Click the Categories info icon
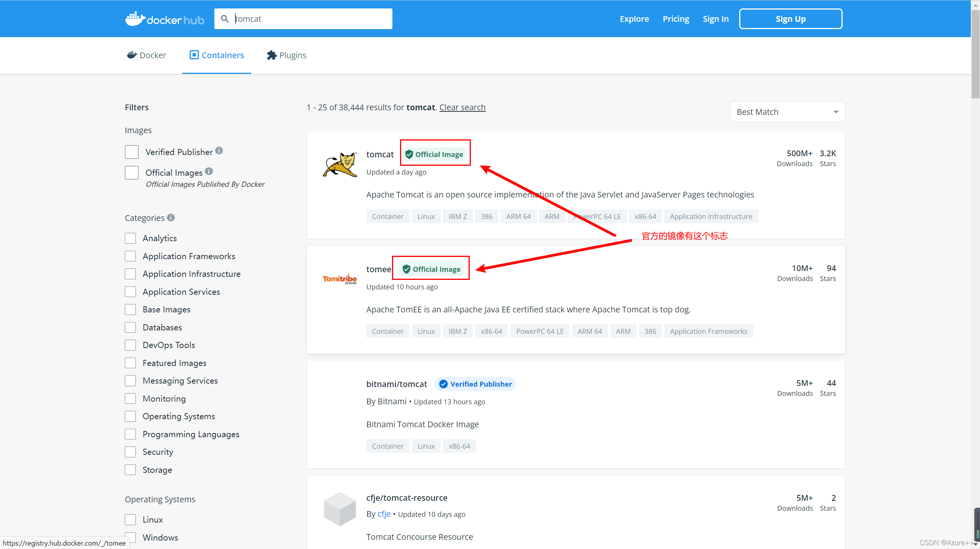 [x=171, y=217]
